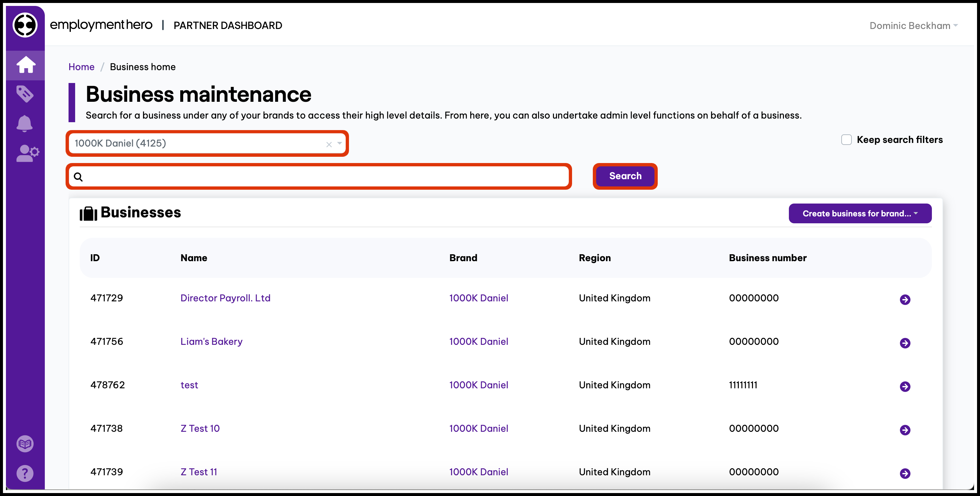Screen dimensions: 980x496
Task: Open Liam's Bakery row arrow icon
Action: [x=905, y=343]
